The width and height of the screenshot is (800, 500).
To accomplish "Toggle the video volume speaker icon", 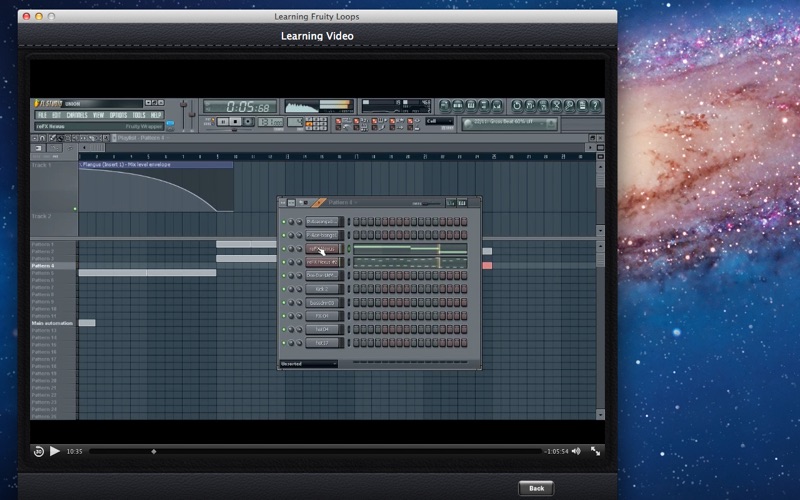I will (x=578, y=452).
